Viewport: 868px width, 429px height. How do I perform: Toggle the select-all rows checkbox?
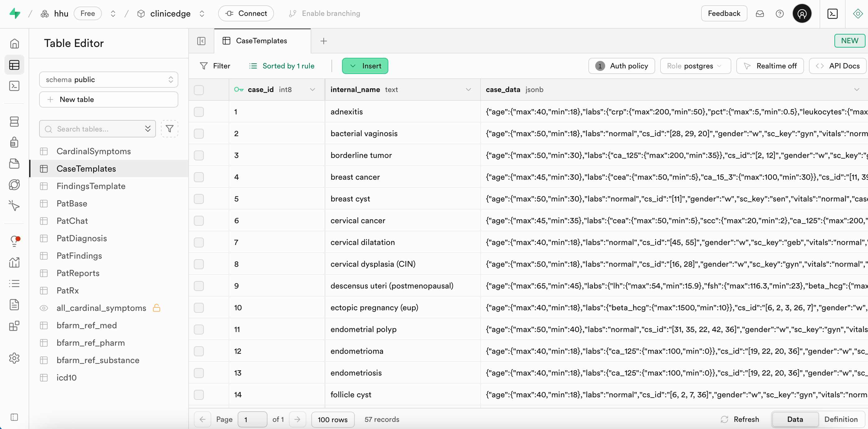pos(199,90)
